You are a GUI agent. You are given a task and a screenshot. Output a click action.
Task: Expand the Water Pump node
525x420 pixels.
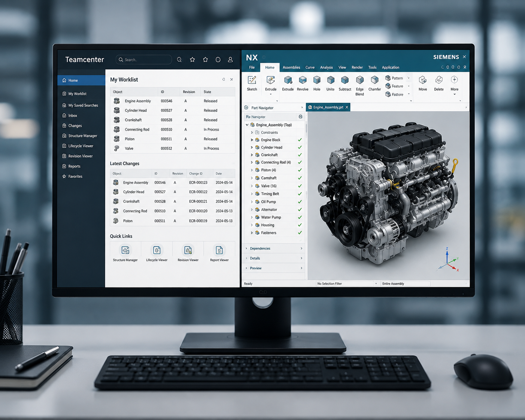click(252, 217)
